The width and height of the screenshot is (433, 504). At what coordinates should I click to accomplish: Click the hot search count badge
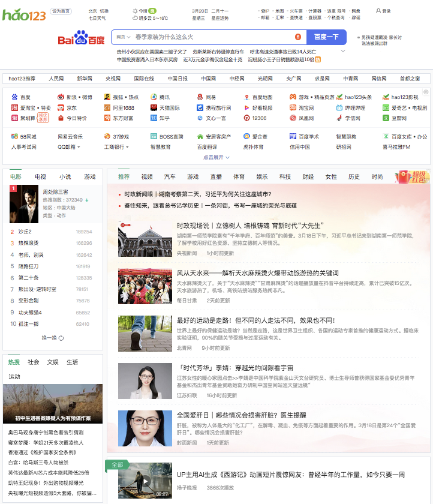pyautogui.click(x=298, y=37)
